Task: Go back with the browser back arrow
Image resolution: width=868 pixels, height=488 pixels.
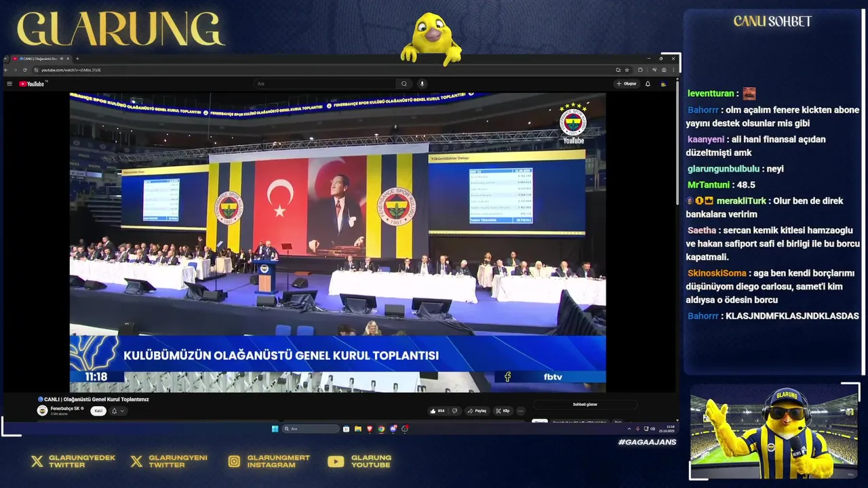Action: coord(6,70)
